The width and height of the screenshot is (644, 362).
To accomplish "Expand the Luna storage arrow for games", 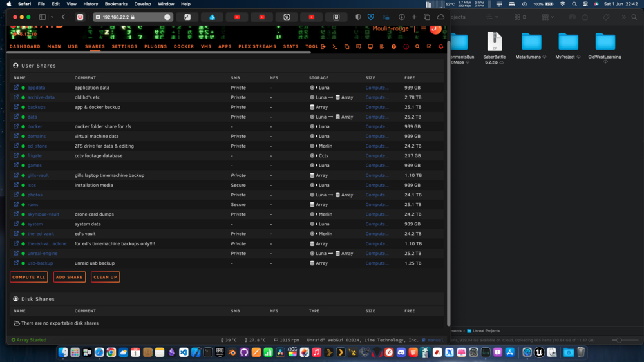I will [x=317, y=165].
